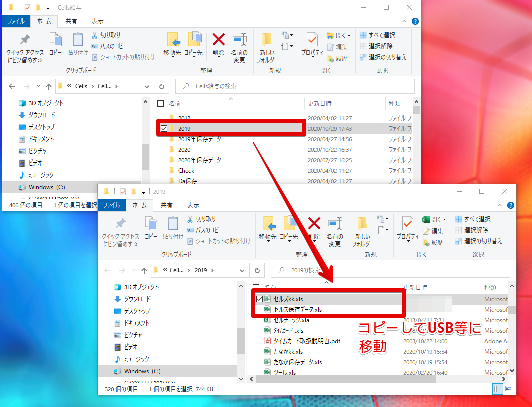532x407 pixels.
Task: Collapse the ribbon in Cells給与 window
Action: pyautogui.click(x=404, y=21)
